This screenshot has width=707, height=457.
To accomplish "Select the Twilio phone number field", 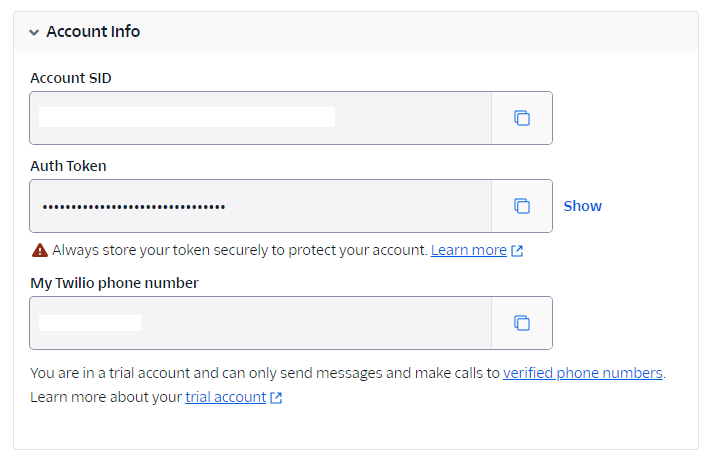I will pyautogui.click(x=260, y=323).
